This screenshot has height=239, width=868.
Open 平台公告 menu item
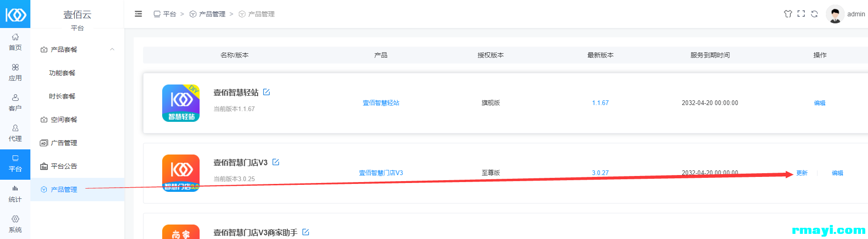[x=78, y=166]
